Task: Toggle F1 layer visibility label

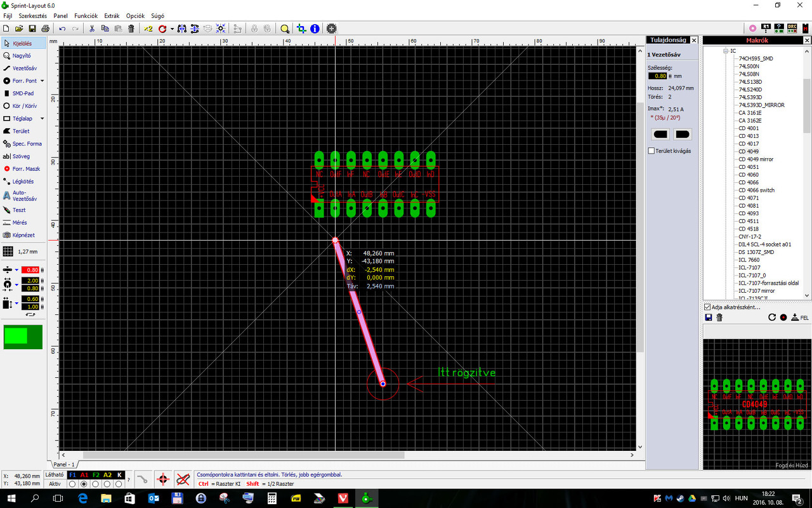Action: click(72, 475)
